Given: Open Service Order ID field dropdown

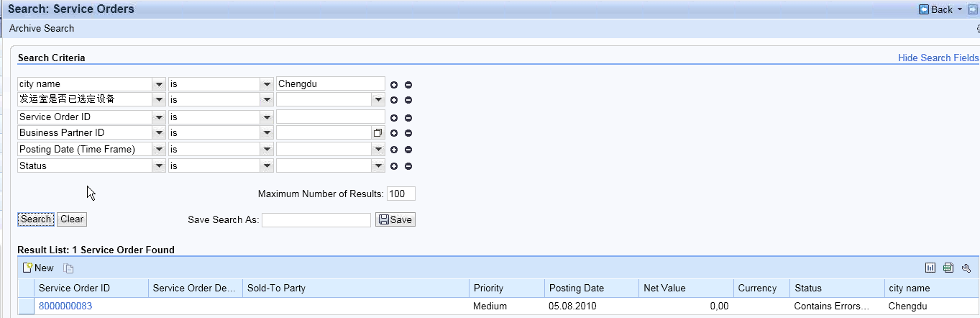Looking at the screenshot, I should 159,117.
